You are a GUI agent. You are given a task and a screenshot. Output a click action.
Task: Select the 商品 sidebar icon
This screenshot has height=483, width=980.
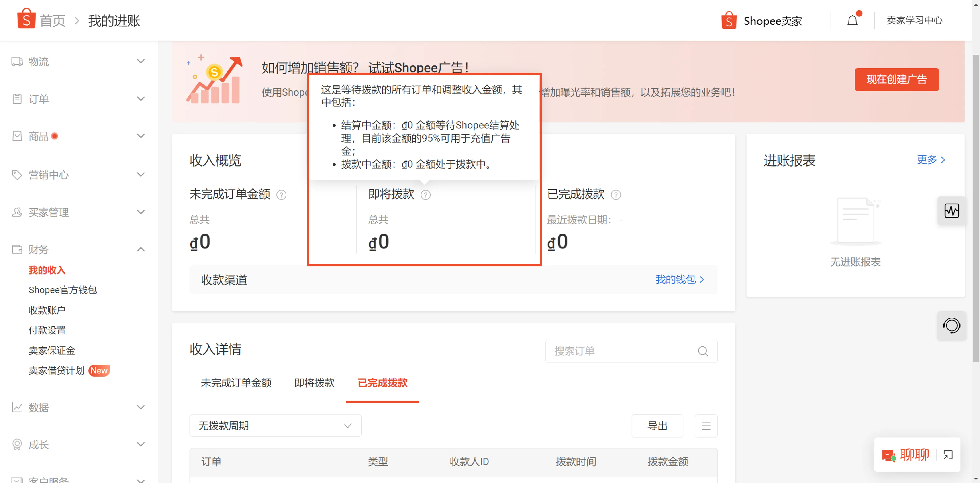[x=17, y=136]
